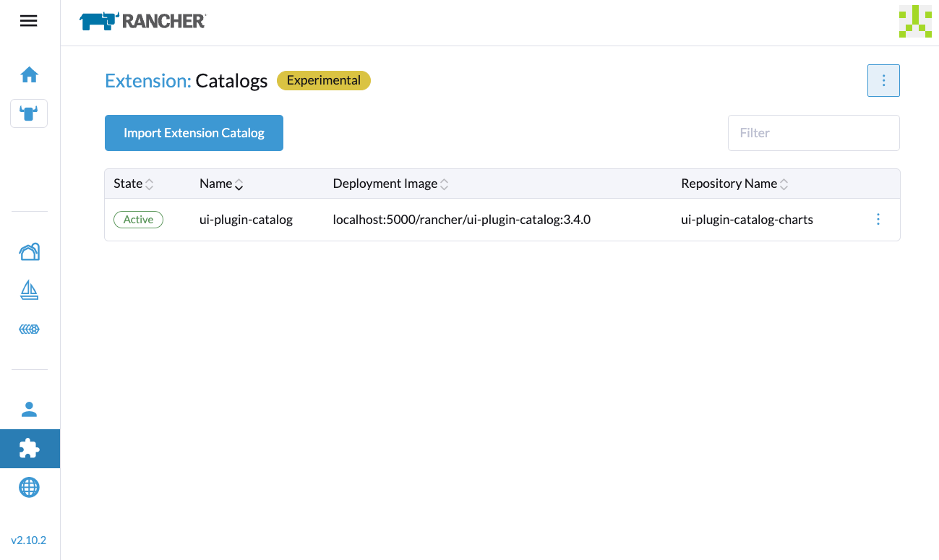Select the Virtualization Management sidebar icon
The image size is (939, 560).
(x=29, y=329)
